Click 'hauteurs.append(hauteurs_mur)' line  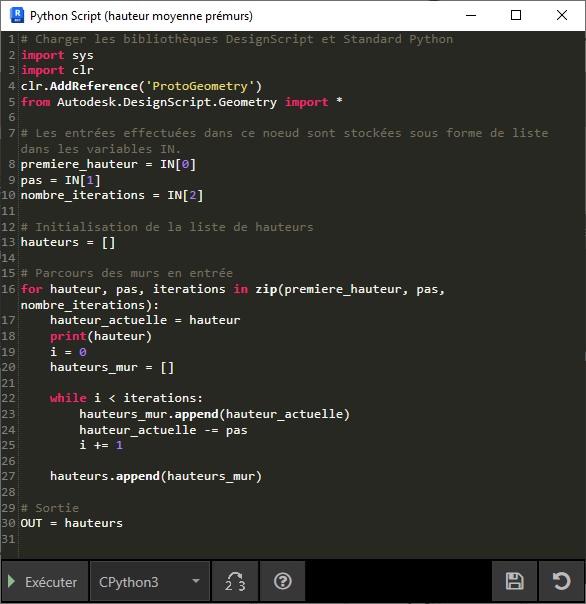(x=156, y=476)
